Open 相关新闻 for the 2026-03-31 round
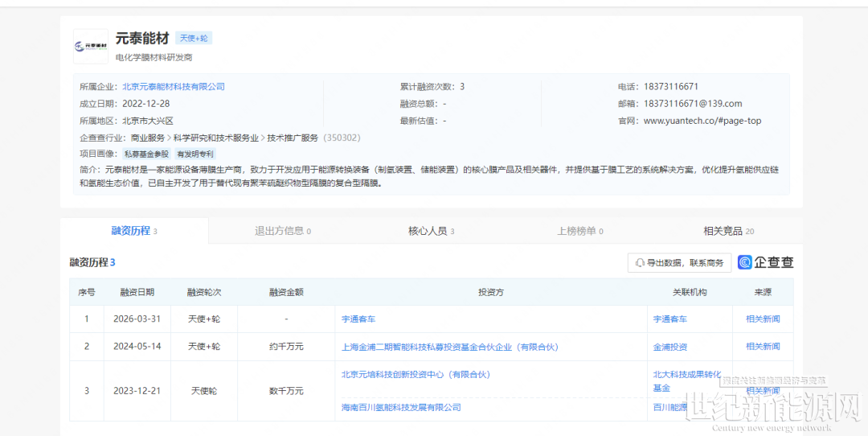This screenshot has height=436, width=868. tap(762, 319)
